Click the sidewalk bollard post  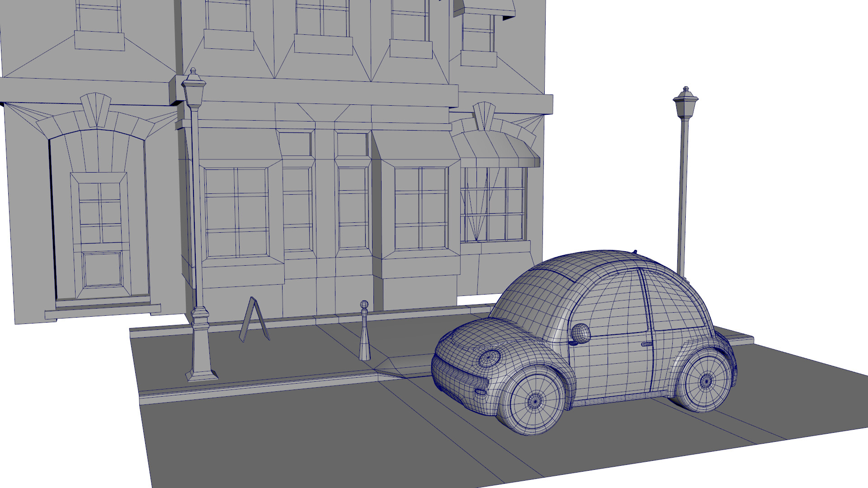tap(364, 334)
